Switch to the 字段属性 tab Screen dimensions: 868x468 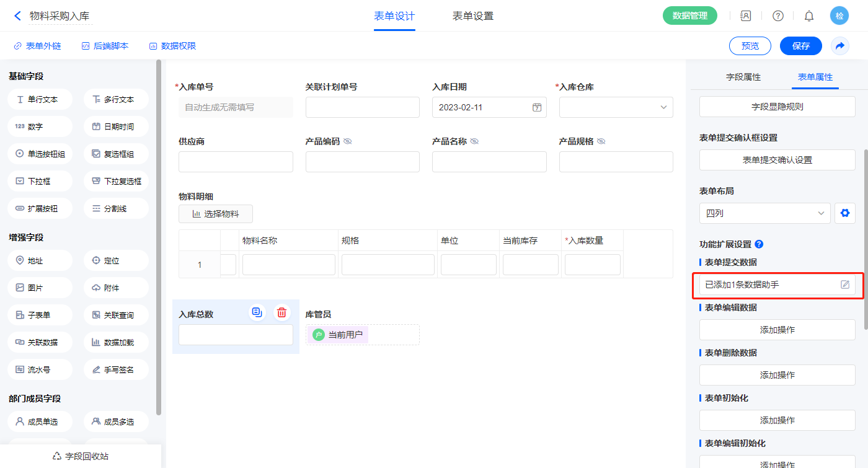(743, 77)
